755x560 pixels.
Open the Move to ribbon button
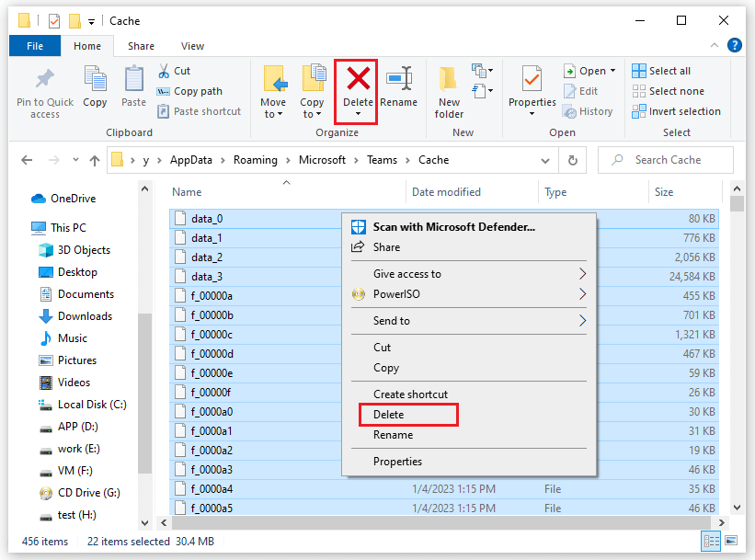pyautogui.click(x=273, y=93)
